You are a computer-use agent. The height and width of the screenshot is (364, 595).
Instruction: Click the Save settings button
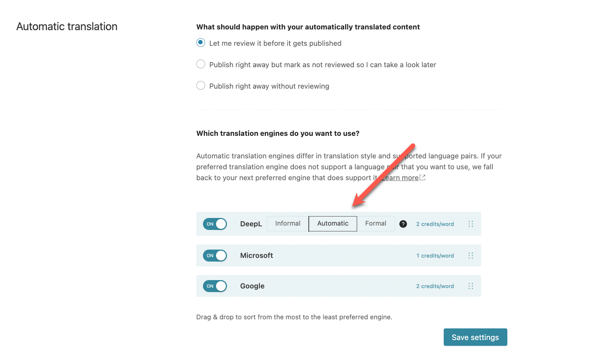click(475, 337)
